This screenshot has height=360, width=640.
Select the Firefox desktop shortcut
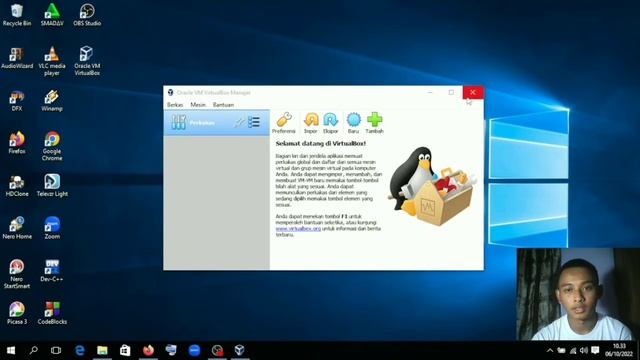pyautogui.click(x=17, y=143)
